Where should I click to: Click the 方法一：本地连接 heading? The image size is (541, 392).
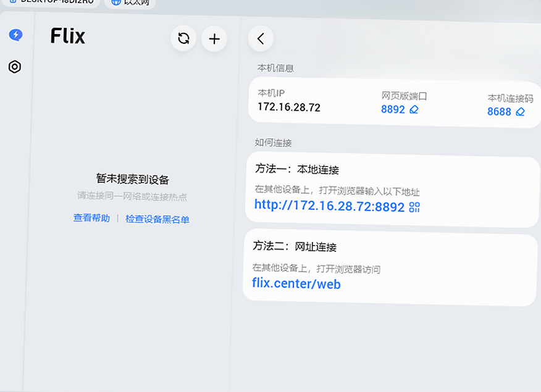[297, 169]
